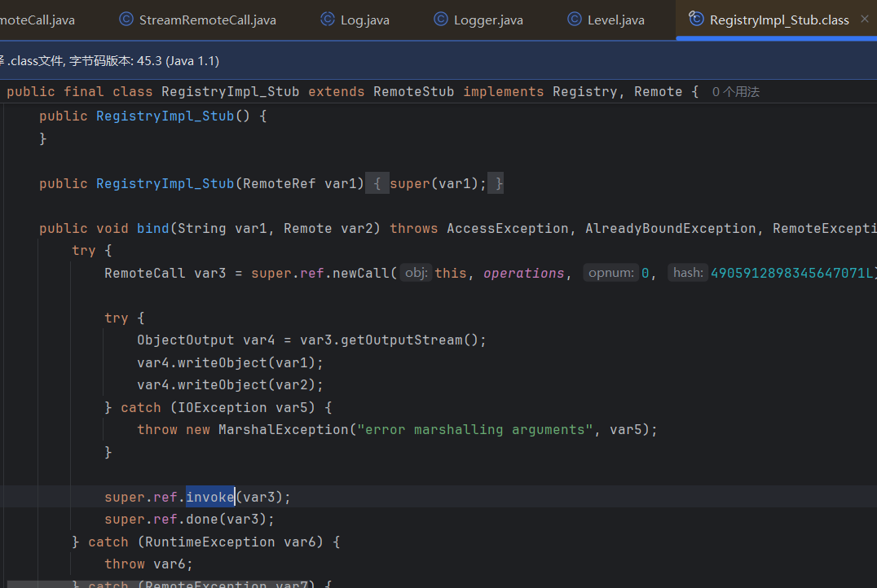This screenshot has width=877, height=588.
Task: Click the "hash:" parameter inlay hint
Action: 688,274
